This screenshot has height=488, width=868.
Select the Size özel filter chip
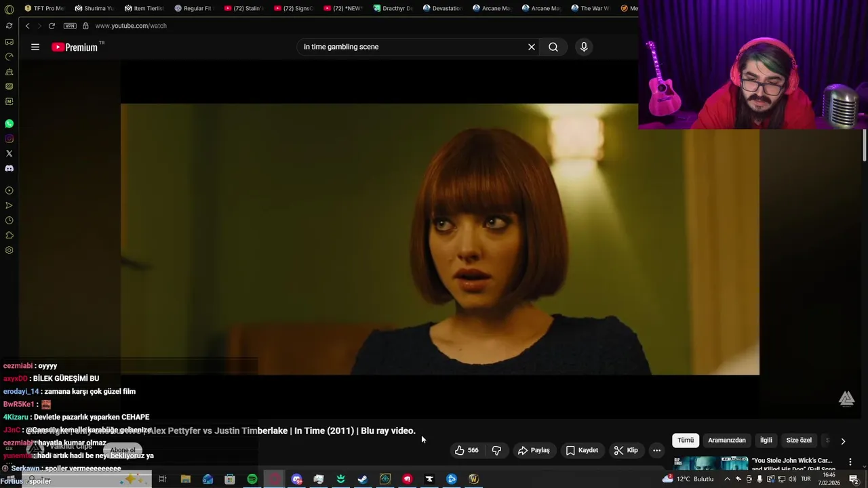click(799, 441)
